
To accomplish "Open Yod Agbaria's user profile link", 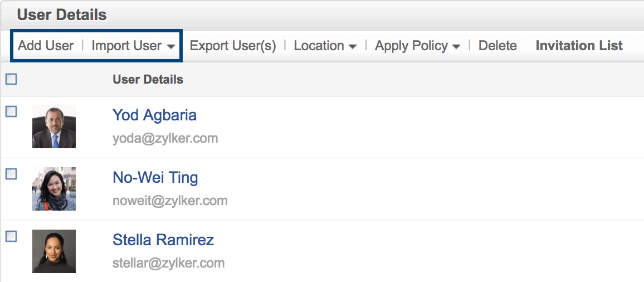I will [x=154, y=115].
